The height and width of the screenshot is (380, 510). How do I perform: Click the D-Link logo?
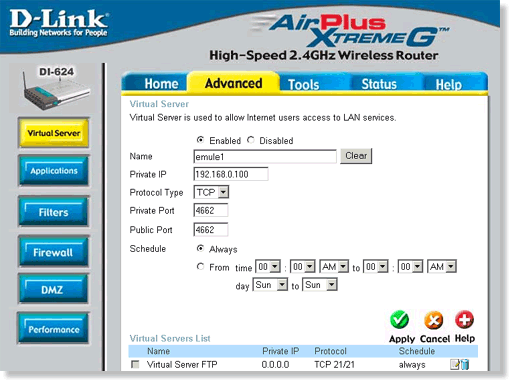(58, 22)
